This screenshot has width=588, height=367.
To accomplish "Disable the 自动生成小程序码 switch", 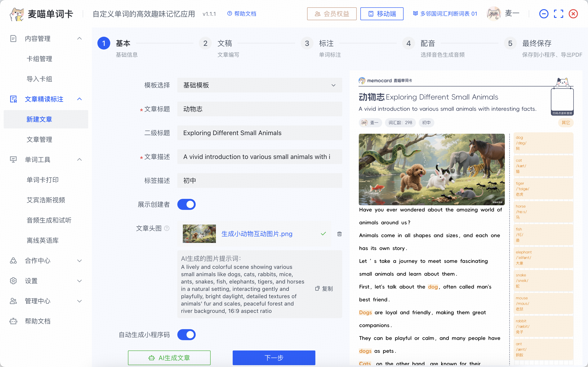I will click(x=186, y=335).
